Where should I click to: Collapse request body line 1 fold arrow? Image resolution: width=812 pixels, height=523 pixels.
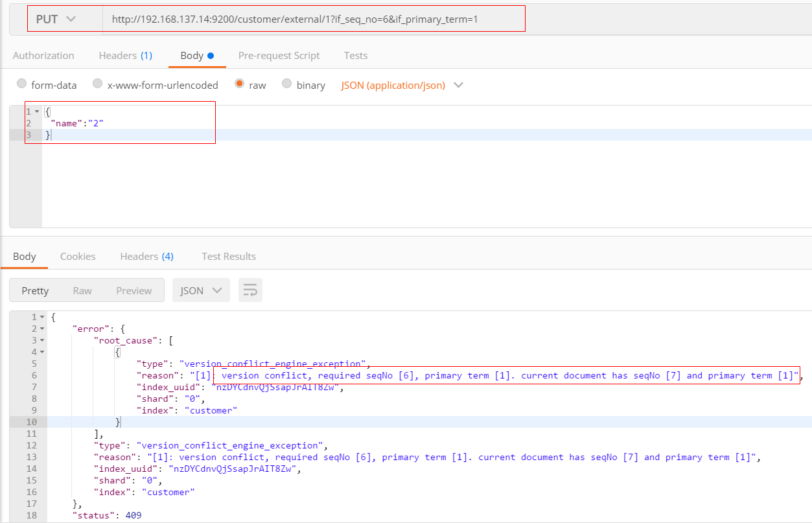[x=37, y=111]
